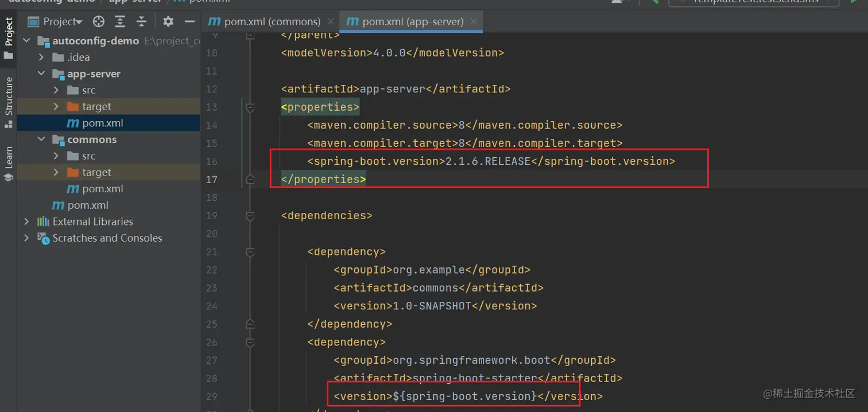Toggle fold marker at line 17 closing properties

[x=250, y=180]
